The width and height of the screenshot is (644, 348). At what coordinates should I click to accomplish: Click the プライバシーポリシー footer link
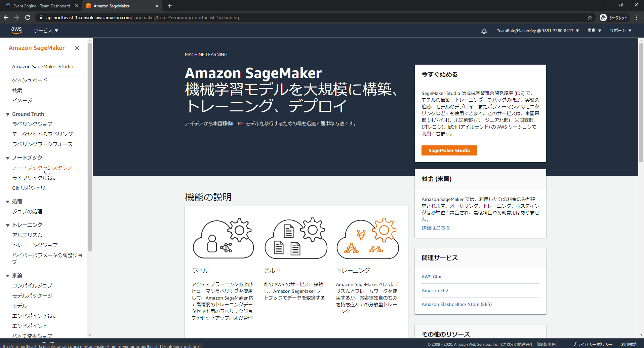coord(592,344)
